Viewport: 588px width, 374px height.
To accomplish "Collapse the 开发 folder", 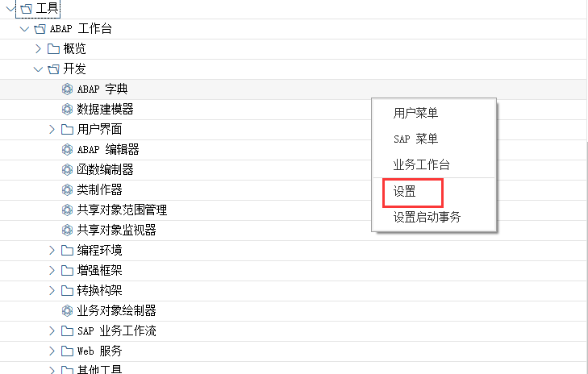I will (x=38, y=69).
